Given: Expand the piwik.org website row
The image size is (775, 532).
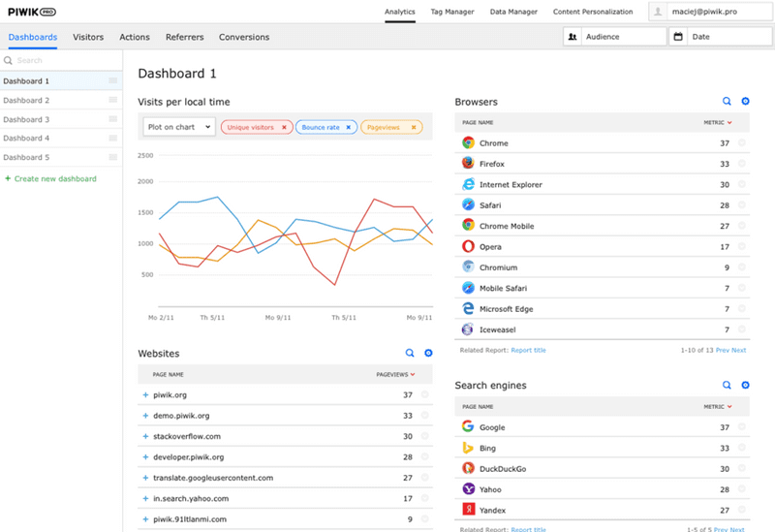Looking at the screenshot, I should click(x=145, y=395).
